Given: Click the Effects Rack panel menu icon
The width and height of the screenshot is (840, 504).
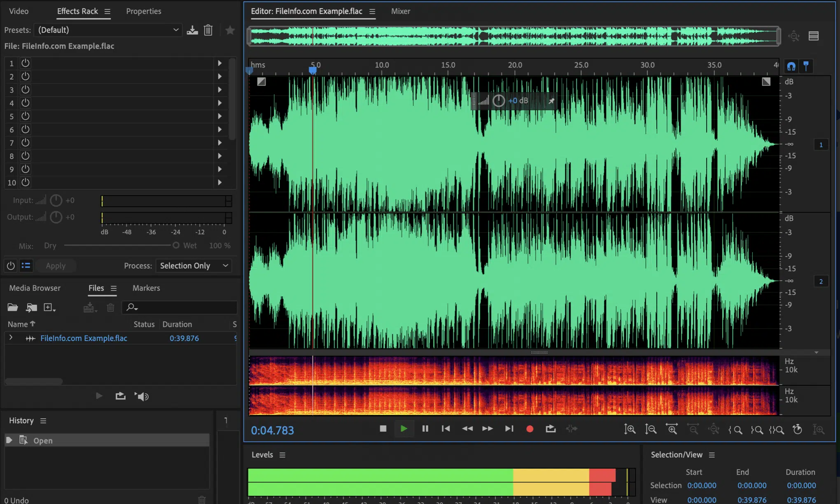Looking at the screenshot, I should 107,11.
